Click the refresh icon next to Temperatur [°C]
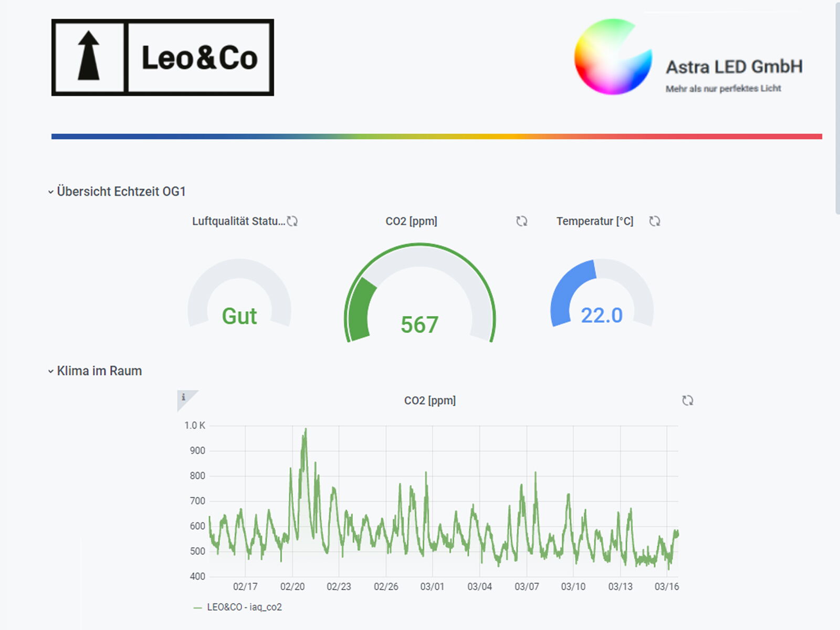Image resolution: width=840 pixels, height=630 pixels. (x=655, y=222)
